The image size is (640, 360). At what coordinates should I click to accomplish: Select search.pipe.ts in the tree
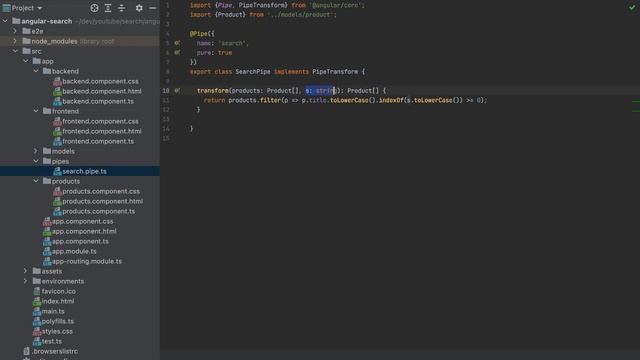coord(84,171)
